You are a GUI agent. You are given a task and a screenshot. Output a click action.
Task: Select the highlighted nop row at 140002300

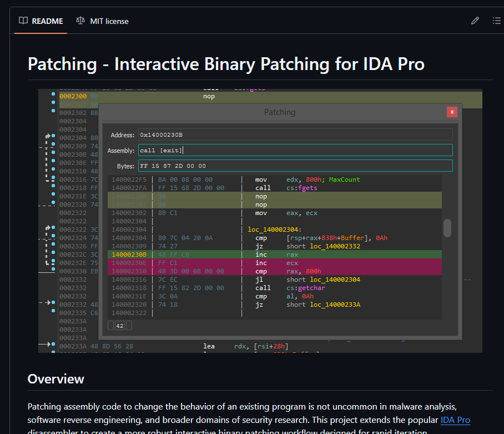coord(275,196)
